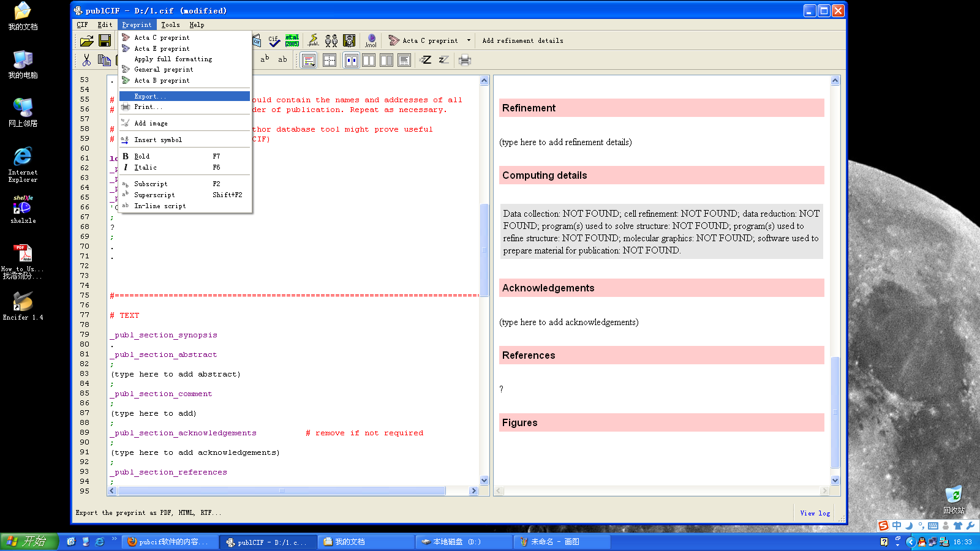Toggle the crosshair grid view button
Image resolution: width=980 pixels, height=551 pixels.
[x=330, y=60]
